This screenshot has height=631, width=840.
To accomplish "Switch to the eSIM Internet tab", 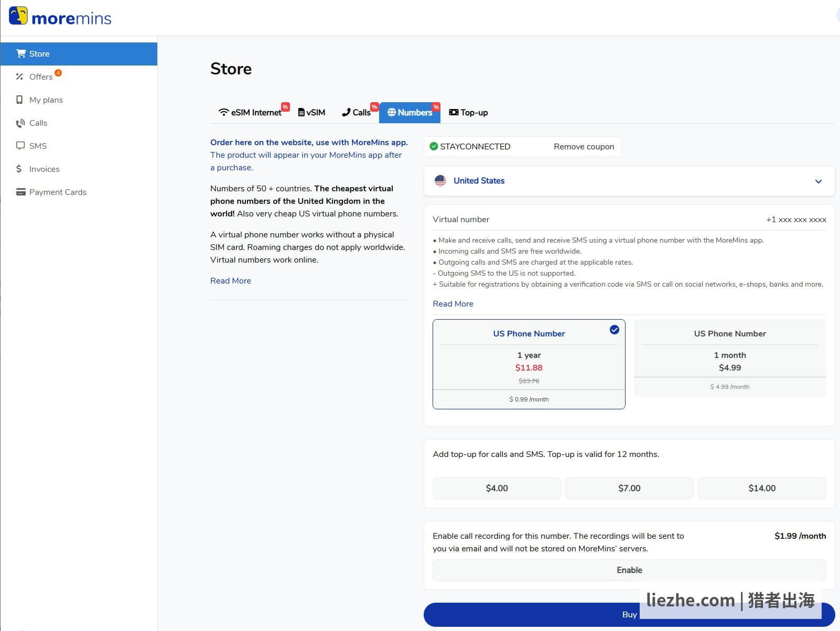I will point(251,112).
